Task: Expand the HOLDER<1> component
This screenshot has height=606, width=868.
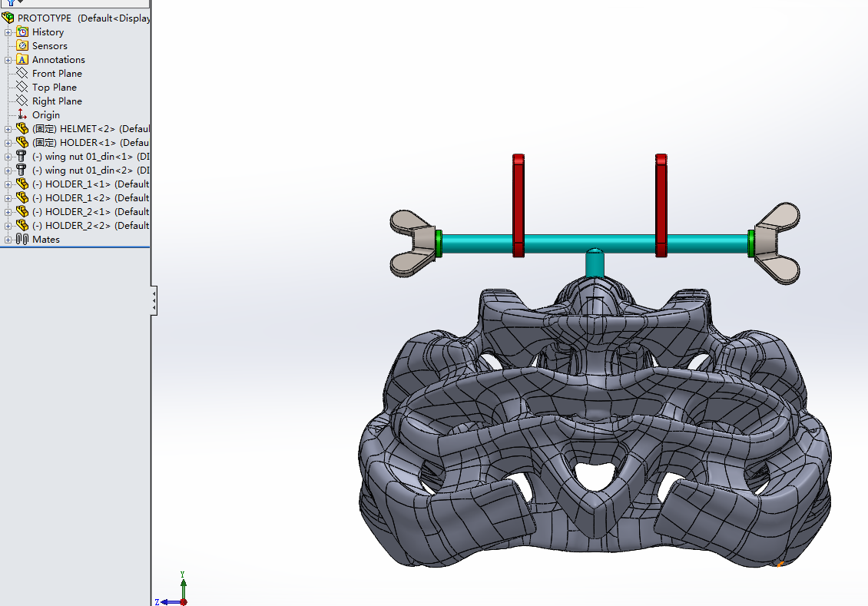Action: [8, 143]
